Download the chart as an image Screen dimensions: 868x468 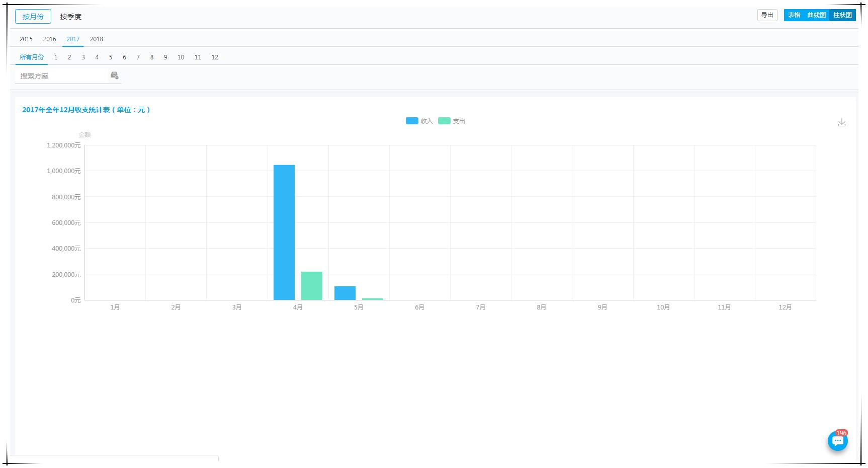841,123
